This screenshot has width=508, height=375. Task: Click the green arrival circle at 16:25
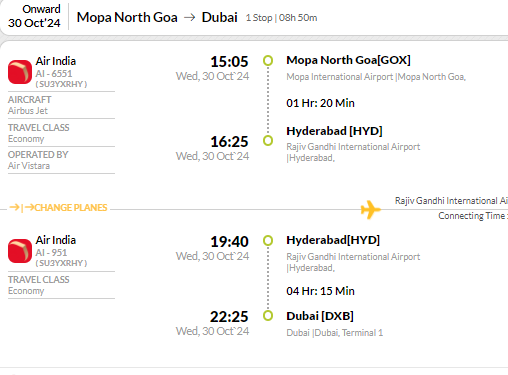tap(268, 140)
